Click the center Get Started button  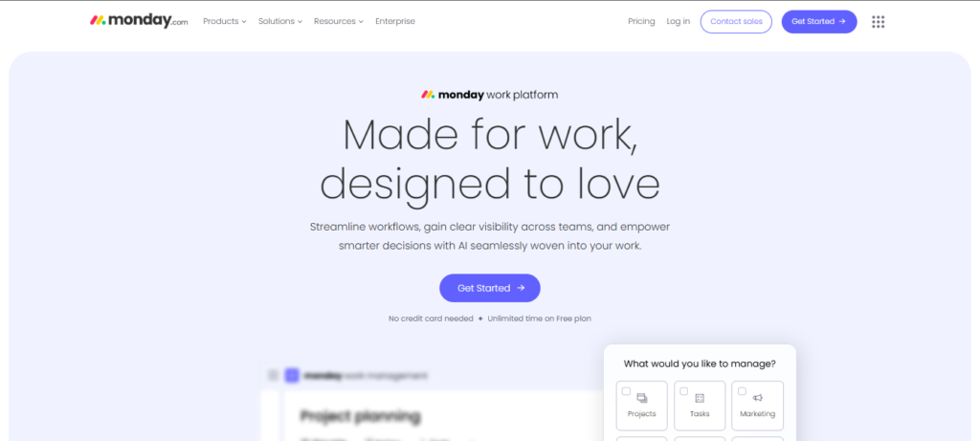(489, 288)
